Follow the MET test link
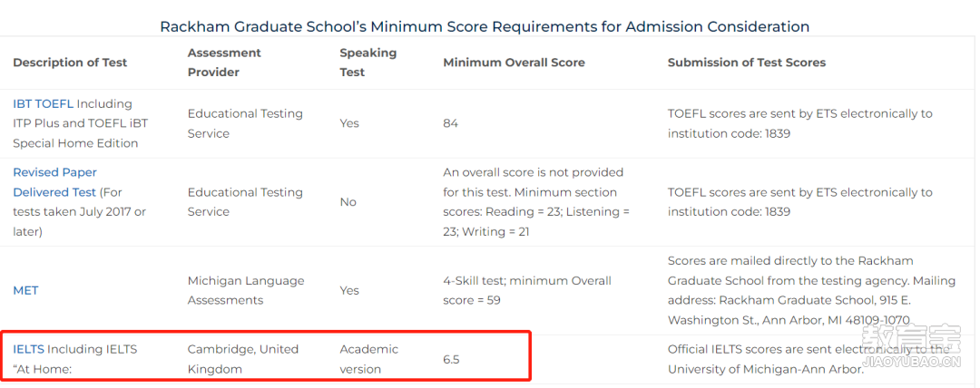Viewport: 980px width, 388px height. click(x=25, y=290)
